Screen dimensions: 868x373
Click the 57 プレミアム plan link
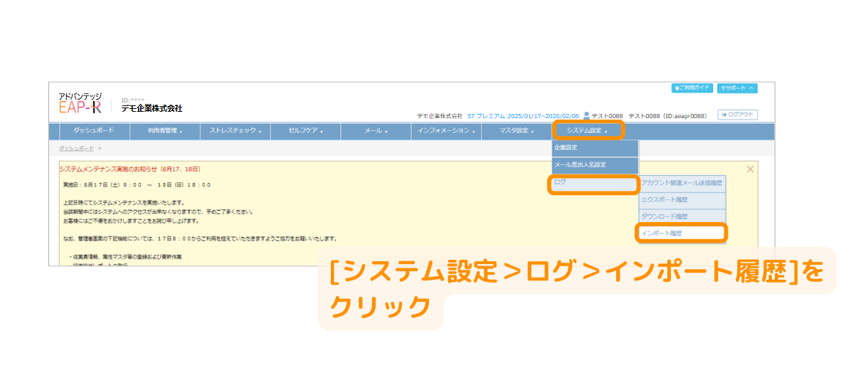(524, 116)
